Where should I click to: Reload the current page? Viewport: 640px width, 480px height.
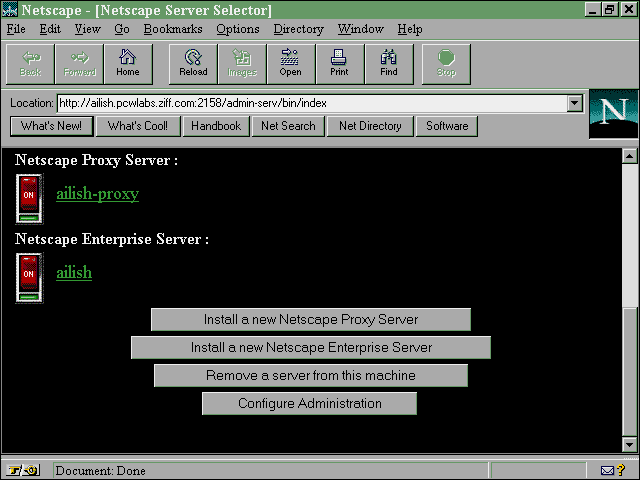(x=193, y=64)
